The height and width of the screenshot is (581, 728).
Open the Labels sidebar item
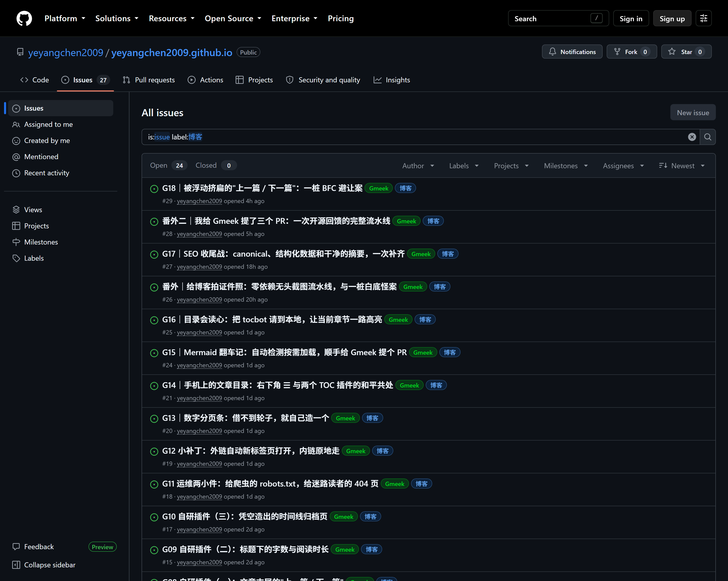point(34,258)
